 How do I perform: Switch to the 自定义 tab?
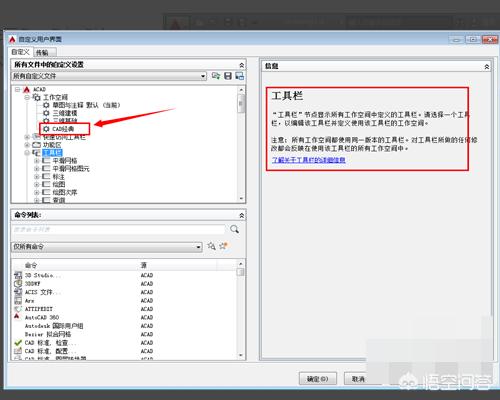click(x=21, y=52)
